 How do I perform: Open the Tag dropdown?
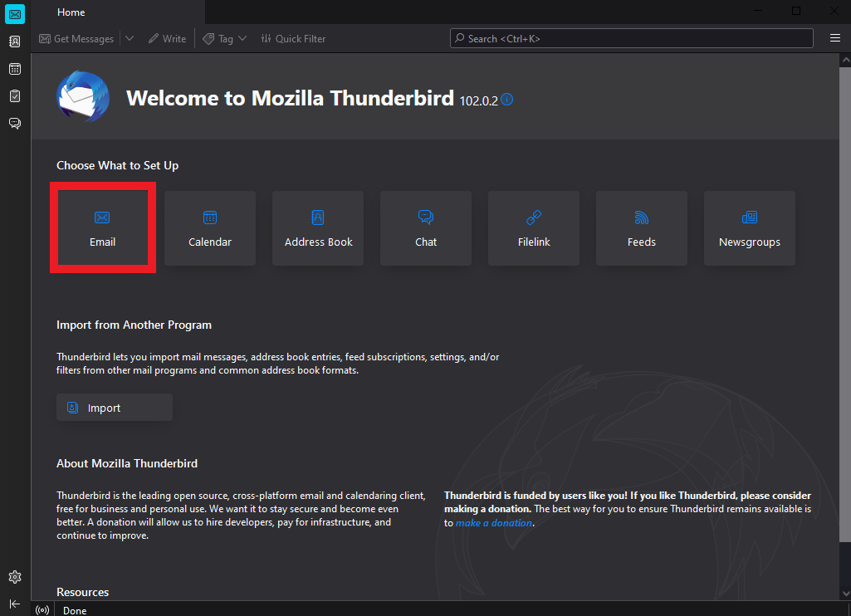coord(225,39)
